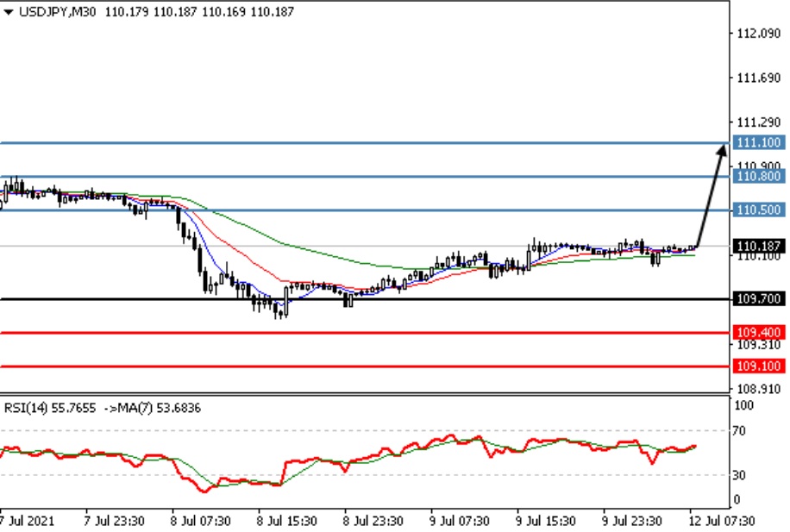Click the 9 Jul 23:30 time label
Viewport: 790px width, 532px height.
tap(632, 521)
